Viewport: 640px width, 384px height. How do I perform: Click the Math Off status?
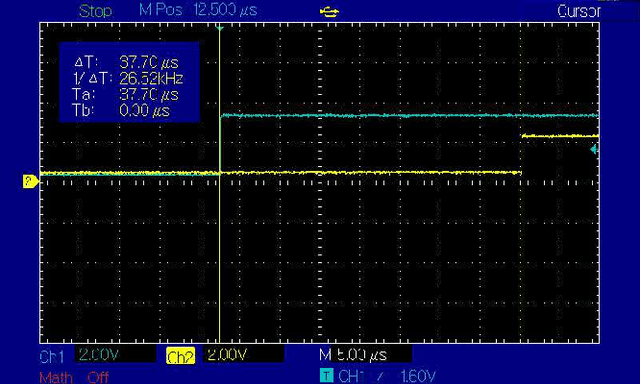click(74, 377)
